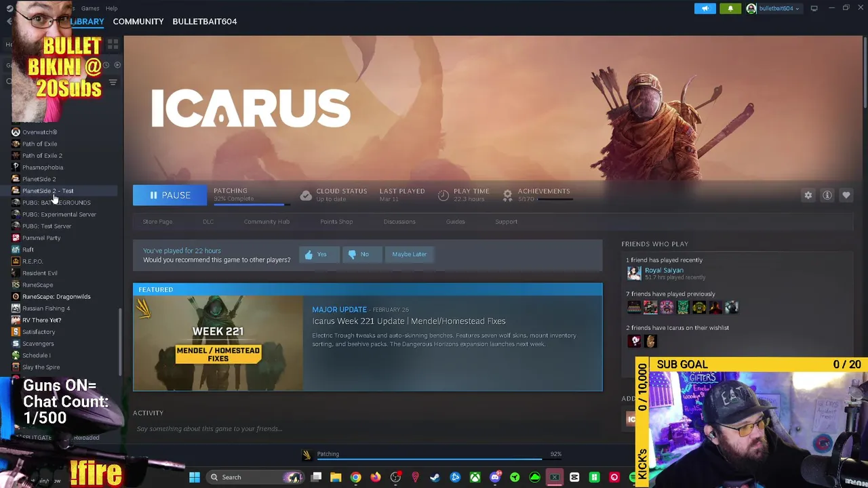Open the Icarus Community Hub link
Viewport: 868px width, 488px height.
tap(267, 222)
